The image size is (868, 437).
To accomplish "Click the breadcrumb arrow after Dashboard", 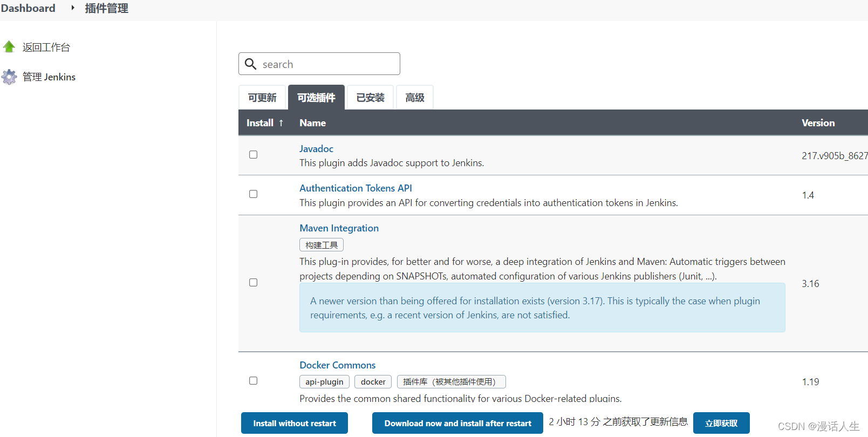I will (72, 8).
